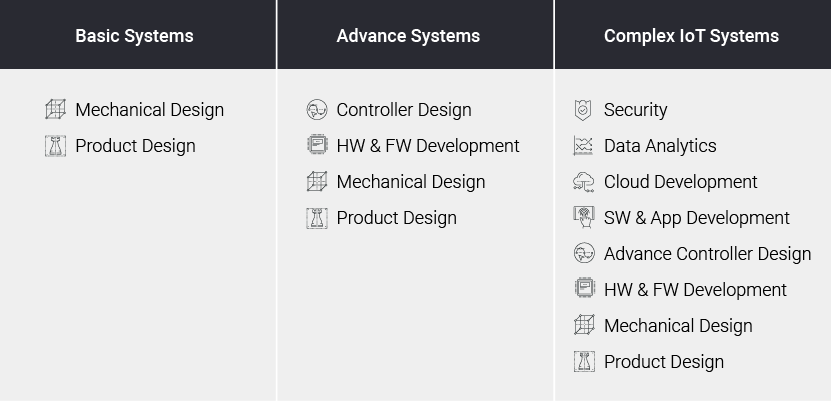Click the shield icon next to Security
The height and width of the screenshot is (401, 831).
coord(584,110)
